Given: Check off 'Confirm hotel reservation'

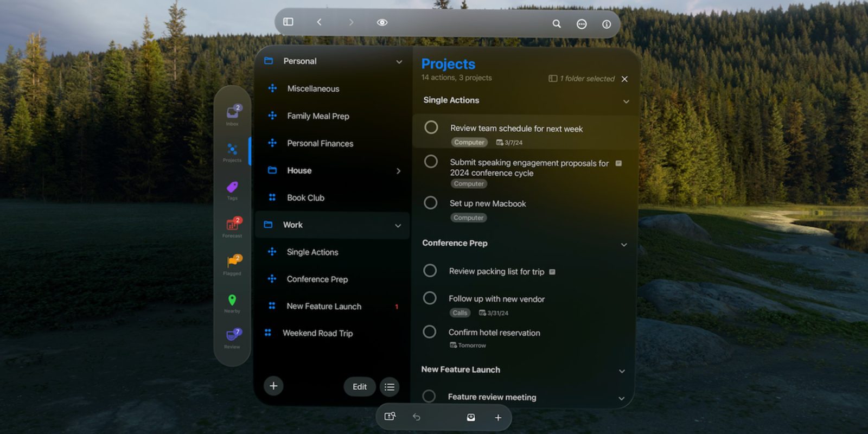Looking at the screenshot, I should [x=429, y=331].
